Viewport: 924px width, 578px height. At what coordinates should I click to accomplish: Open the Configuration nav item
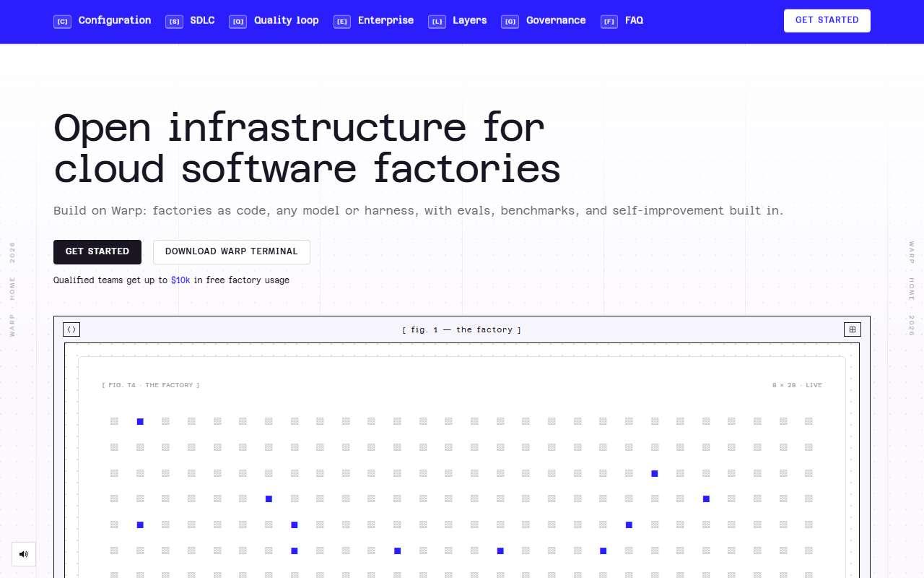(x=103, y=21)
